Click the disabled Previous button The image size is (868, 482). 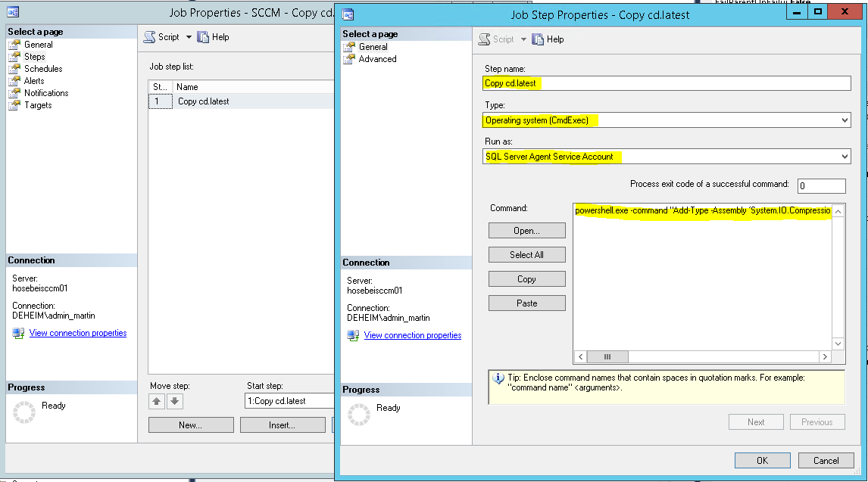click(817, 421)
